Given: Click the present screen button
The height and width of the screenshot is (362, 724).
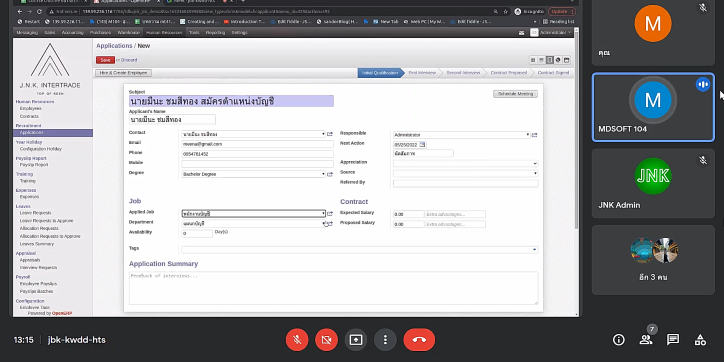Looking at the screenshot, I should pos(356,340).
